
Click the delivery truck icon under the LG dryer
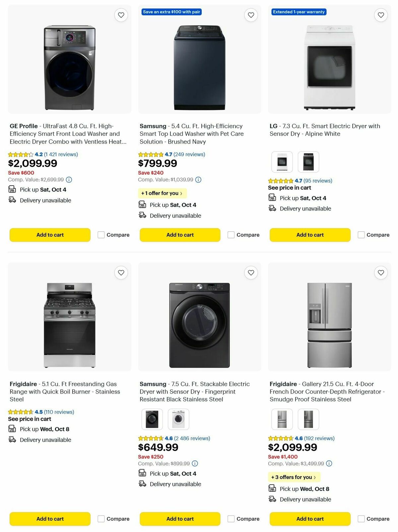pyautogui.click(x=272, y=208)
